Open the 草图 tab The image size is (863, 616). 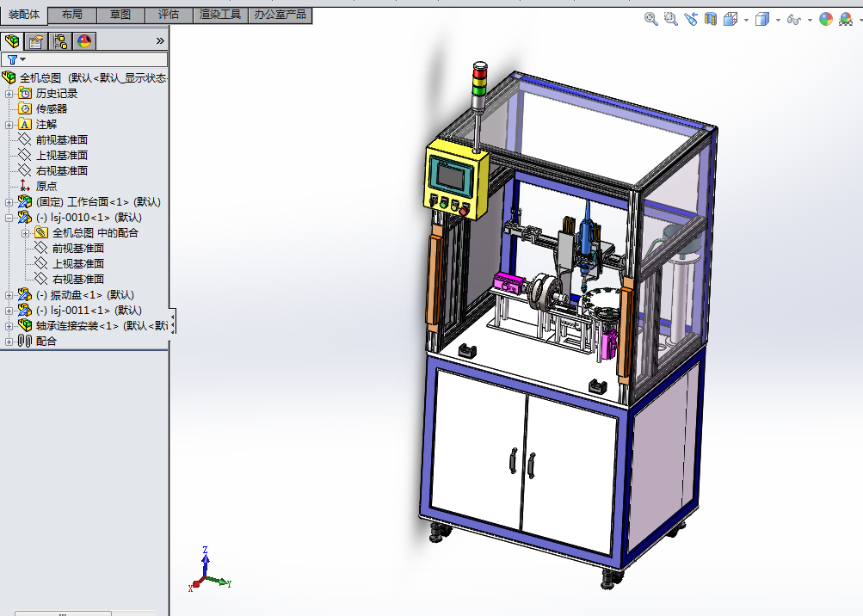[x=120, y=15]
